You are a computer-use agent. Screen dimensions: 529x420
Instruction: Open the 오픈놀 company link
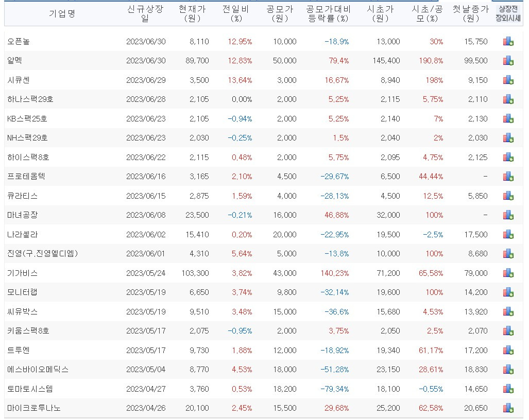pos(19,42)
